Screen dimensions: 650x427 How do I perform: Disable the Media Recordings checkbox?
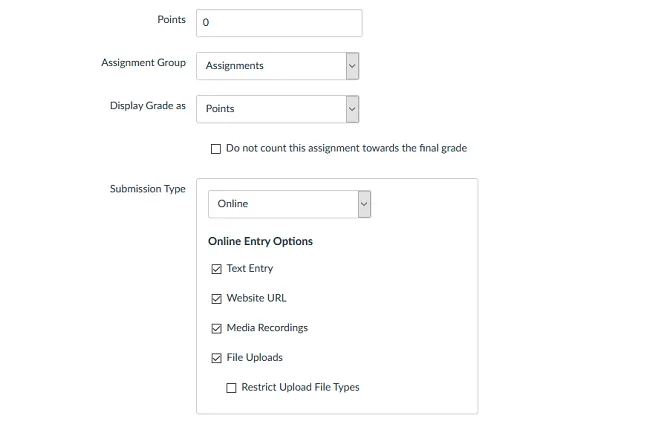[x=217, y=328]
